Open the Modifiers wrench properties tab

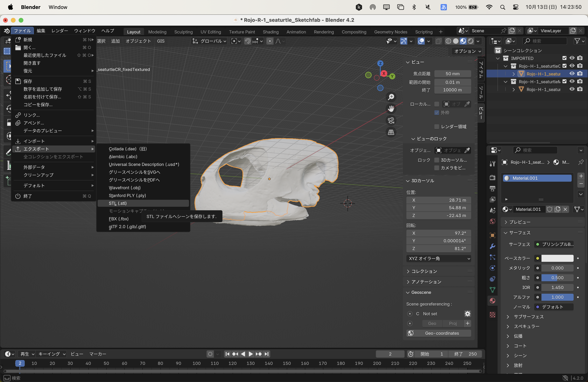tap(492, 246)
